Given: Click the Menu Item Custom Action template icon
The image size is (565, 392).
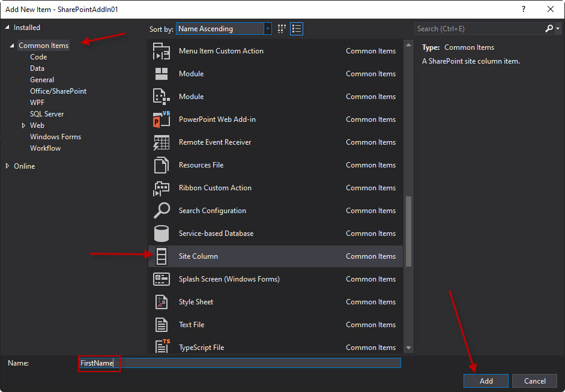Looking at the screenshot, I should coord(162,51).
